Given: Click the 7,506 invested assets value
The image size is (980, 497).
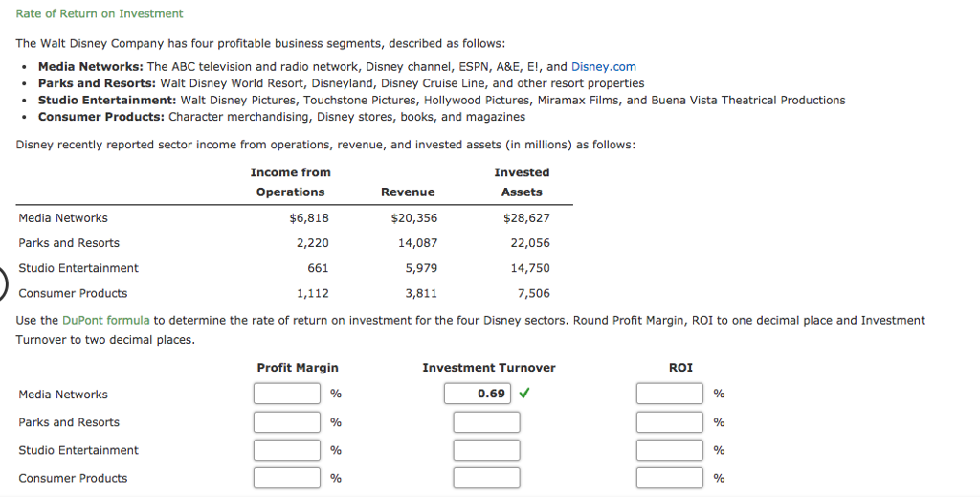Looking at the screenshot, I should pyautogui.click(x=534, y=293).
